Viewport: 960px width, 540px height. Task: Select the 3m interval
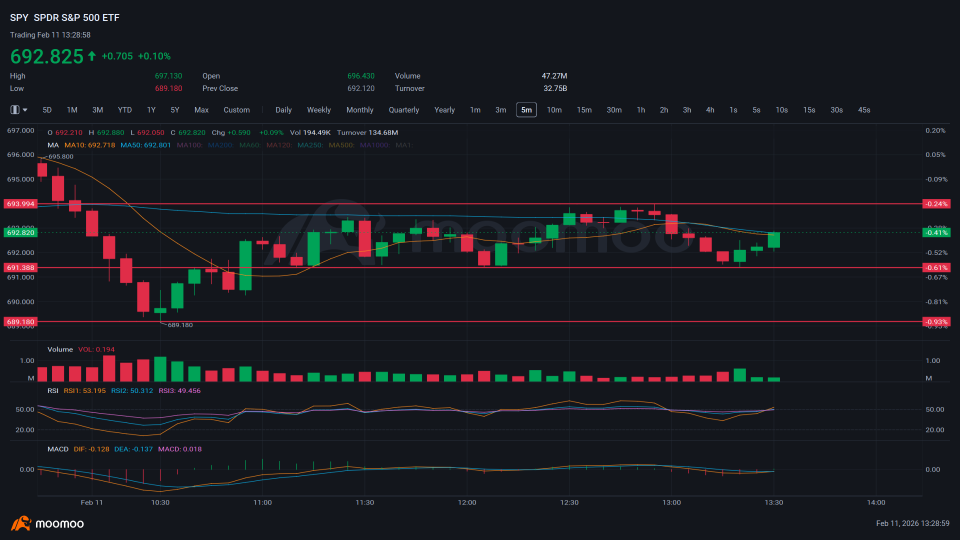[x=501, y=110]
